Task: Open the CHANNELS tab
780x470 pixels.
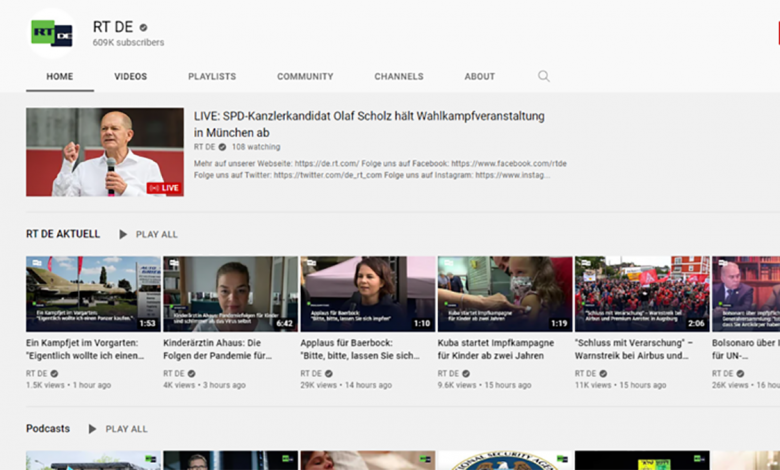Action: tap(399, 77)
